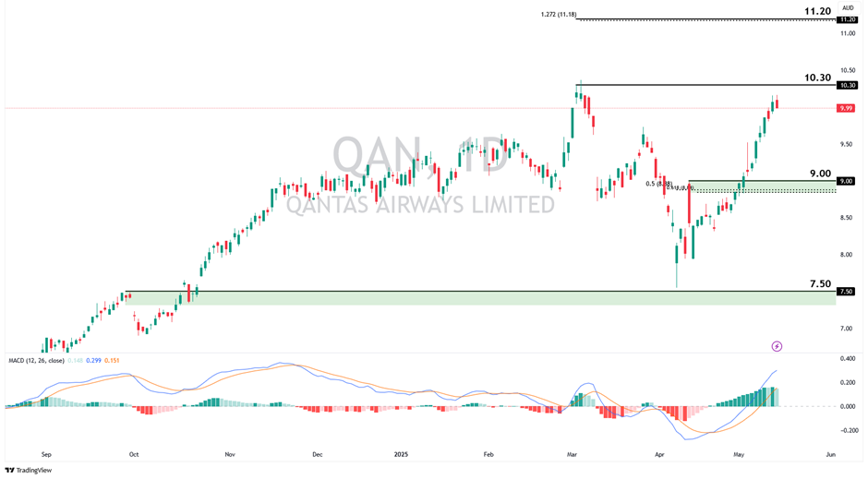
Task: Click the bold 10.30 resistance text label
Action: tap(817, 78)
